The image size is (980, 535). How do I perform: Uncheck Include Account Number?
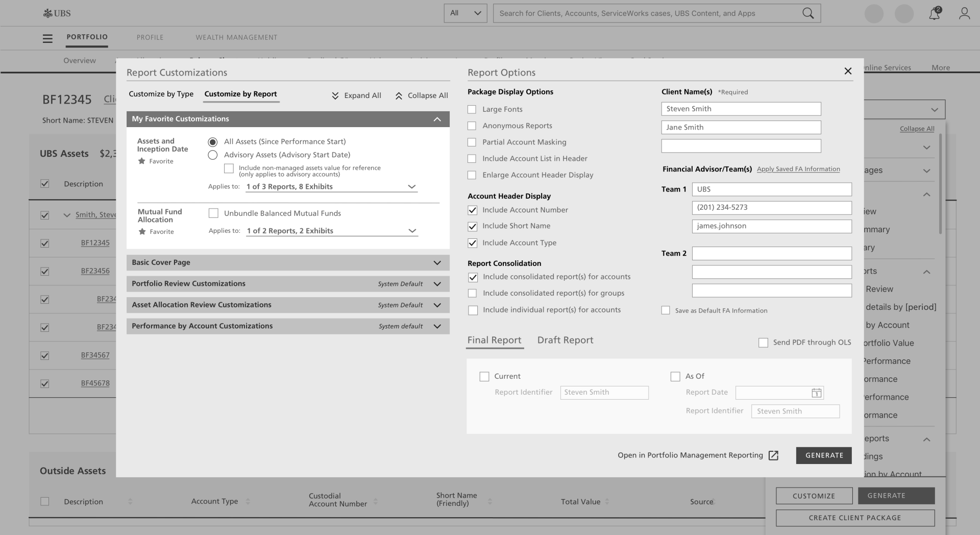point(473,210)
